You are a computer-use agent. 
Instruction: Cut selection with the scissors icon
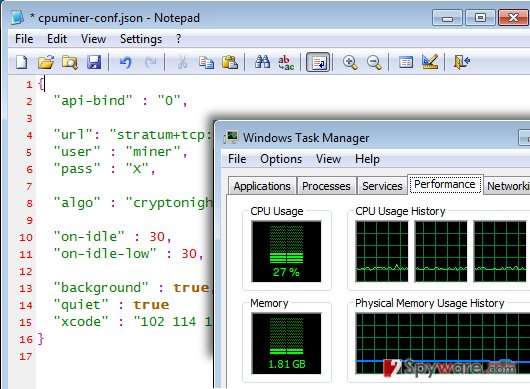click(x=182, y=63)
